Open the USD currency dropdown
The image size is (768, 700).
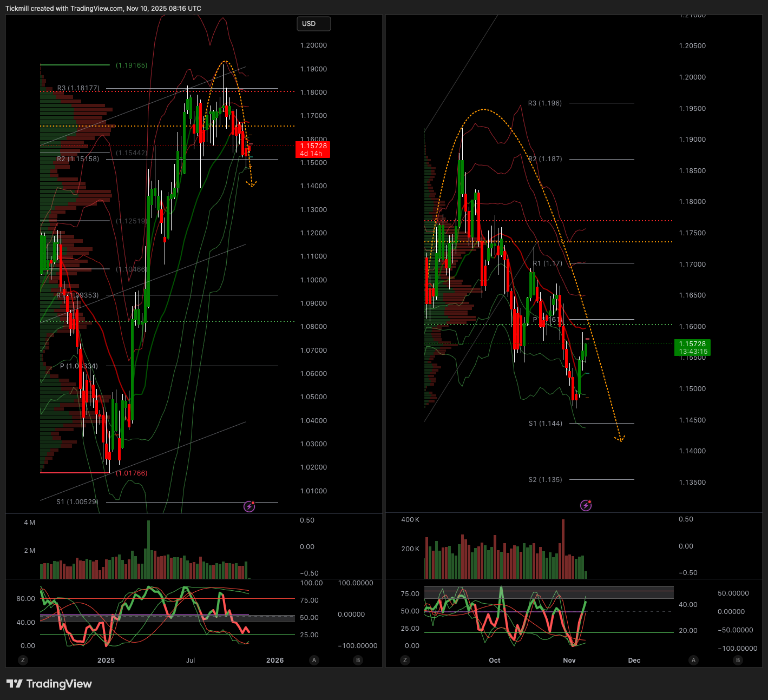point(313,24)
